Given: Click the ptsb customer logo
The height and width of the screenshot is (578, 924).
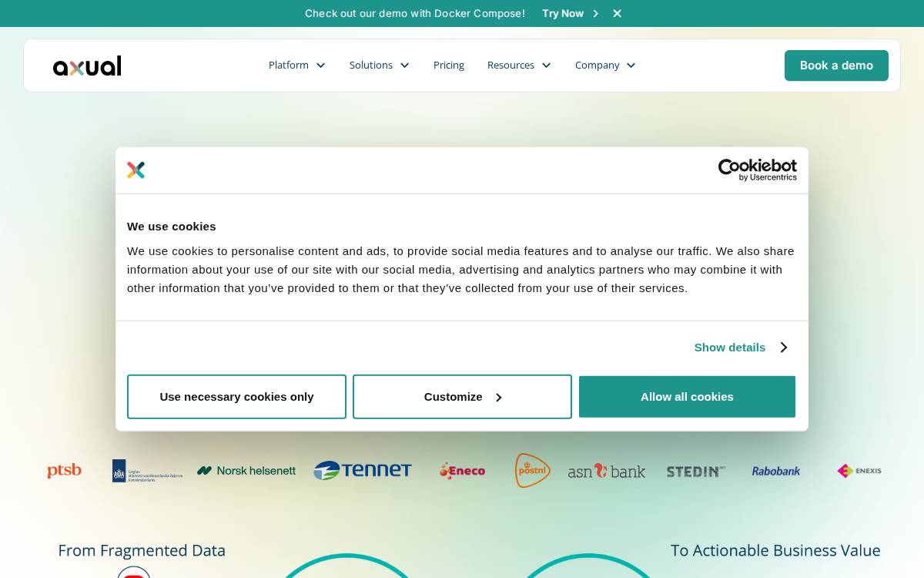Looking at the screenshot, I should pos(64,470).
